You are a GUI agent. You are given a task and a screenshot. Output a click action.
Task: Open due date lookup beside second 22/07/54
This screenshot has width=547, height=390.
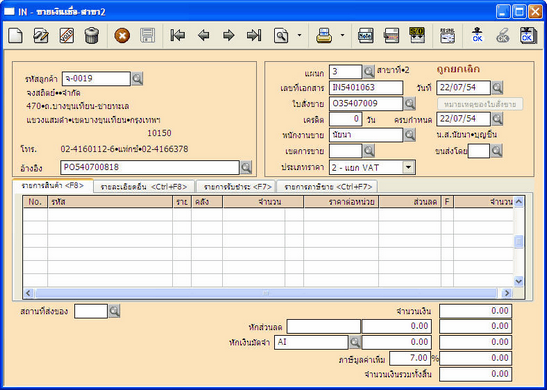coord(497,119)
